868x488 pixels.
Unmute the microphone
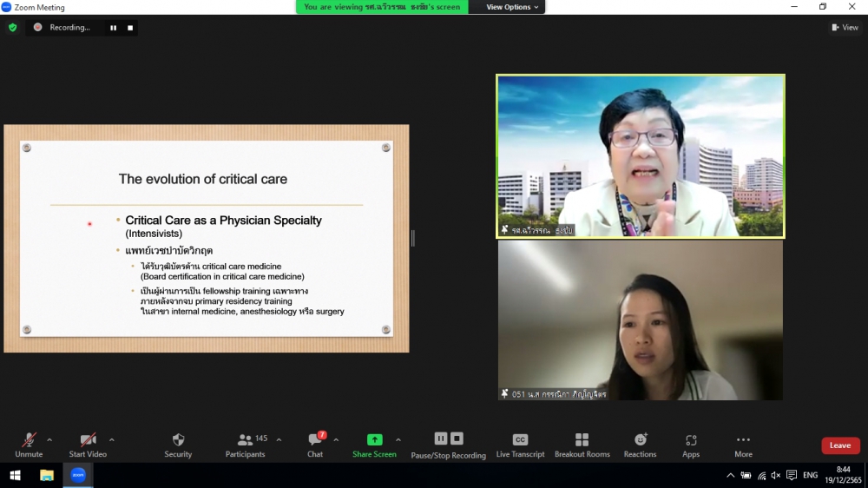pyautogui.click(x=29, y=445)
